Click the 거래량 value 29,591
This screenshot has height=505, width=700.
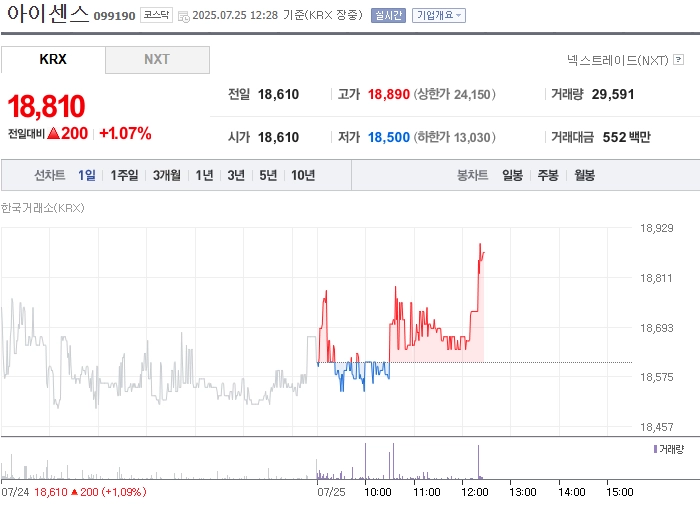pos(613,94)
